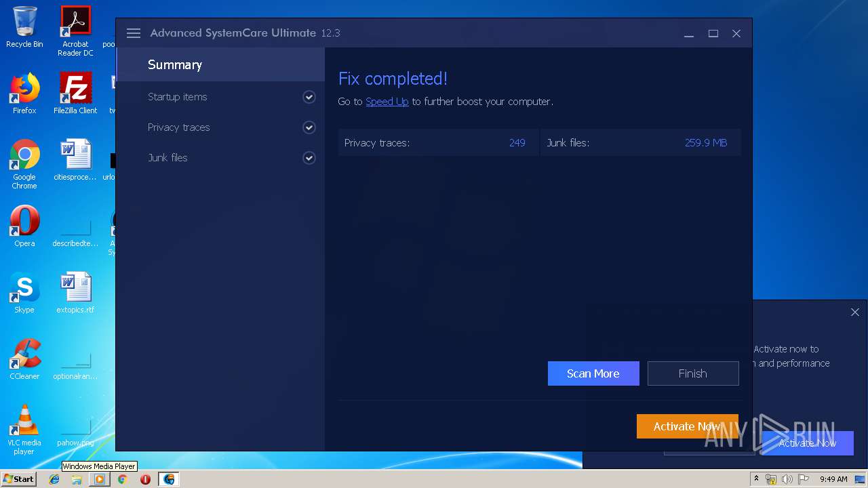
Task: Click the volume speaker tray icon
Action: pos(787,479)
